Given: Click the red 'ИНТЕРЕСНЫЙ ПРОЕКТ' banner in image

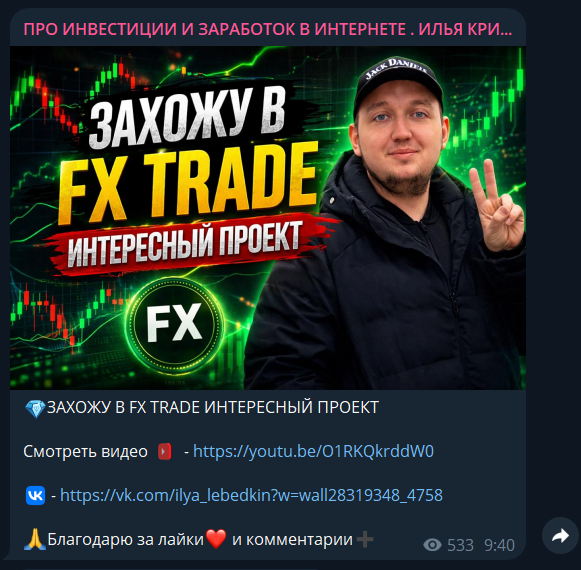Looking at the screenshot, I should [x=185, y=245].
